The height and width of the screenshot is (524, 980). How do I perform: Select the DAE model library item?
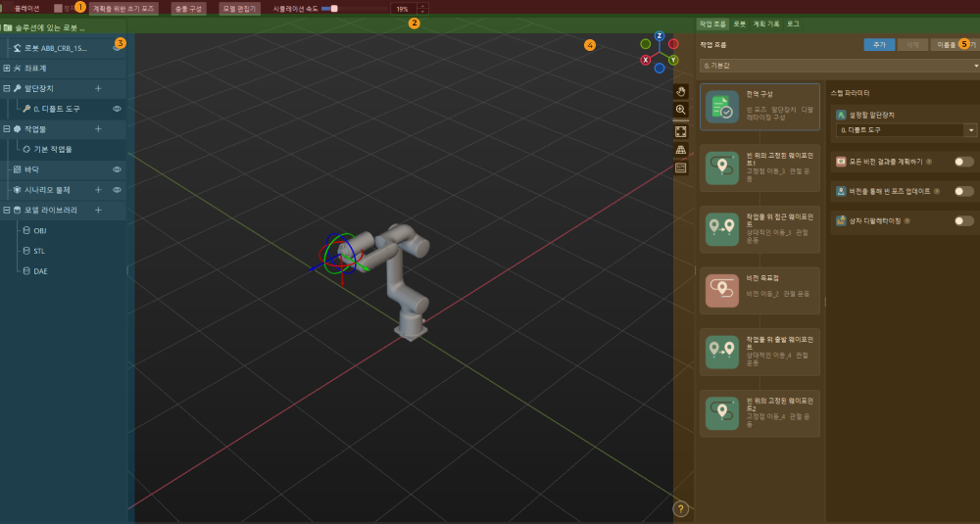click(x=40, y=271)
